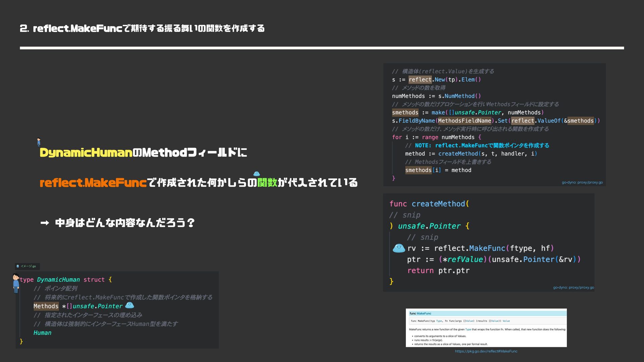Click the tiny person above DynamicHuman heading
This screenshot has width=644, height=362.
39,142
